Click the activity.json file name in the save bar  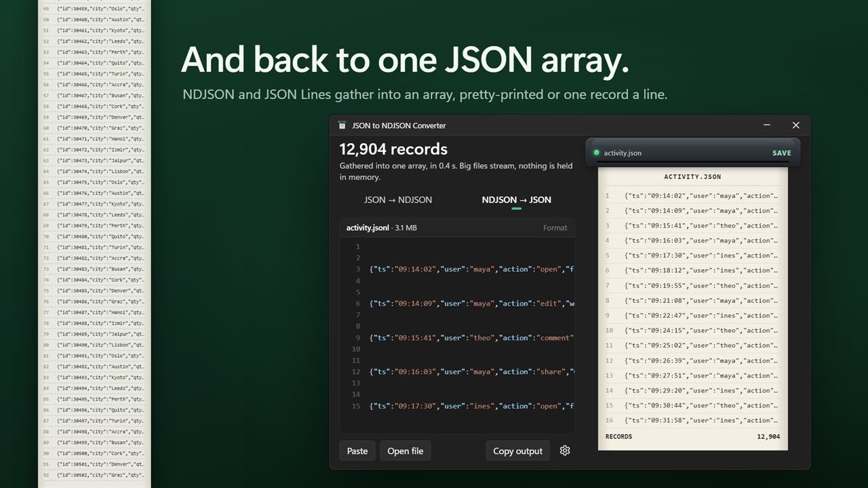(623, 153)
